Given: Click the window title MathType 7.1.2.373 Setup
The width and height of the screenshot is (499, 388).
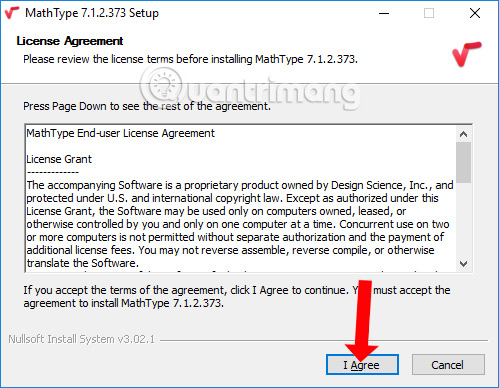Looking at the screenshot, I should (x=92, y=13).
